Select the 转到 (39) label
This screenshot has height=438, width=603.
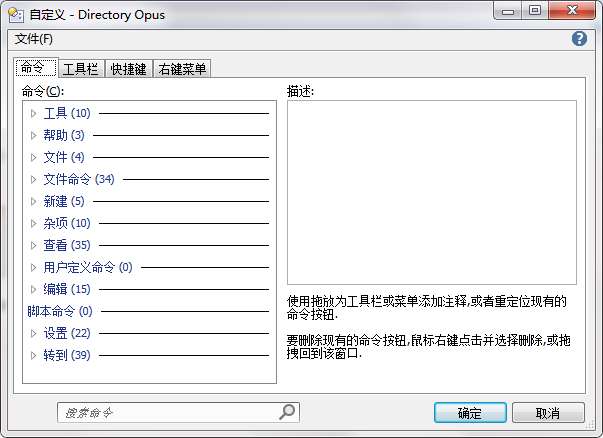[x=67, y=355]
